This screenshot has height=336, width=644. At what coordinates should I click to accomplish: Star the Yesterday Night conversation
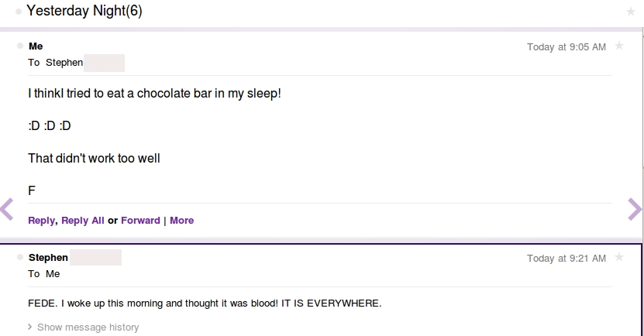pos(631,12)
